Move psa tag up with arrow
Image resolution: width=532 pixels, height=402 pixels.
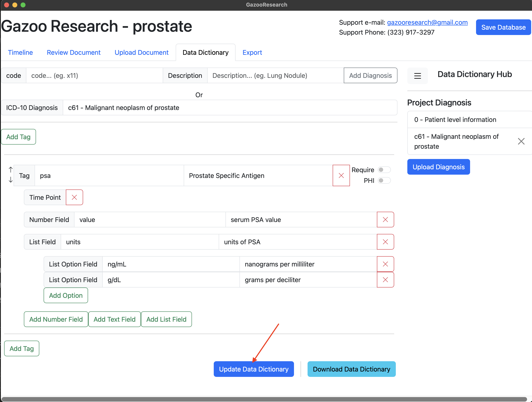coord(10,170)
